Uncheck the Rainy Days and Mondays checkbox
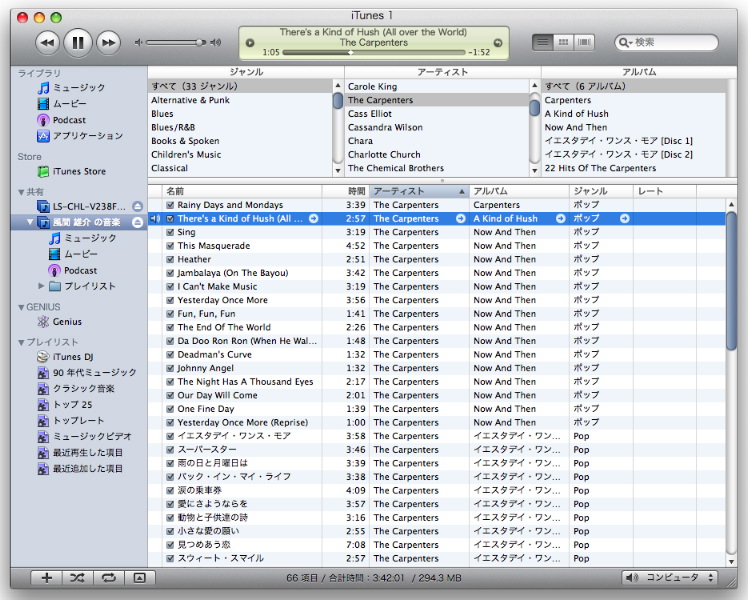The width and height of the screenshot is (748, 600). tap(170, 205)
